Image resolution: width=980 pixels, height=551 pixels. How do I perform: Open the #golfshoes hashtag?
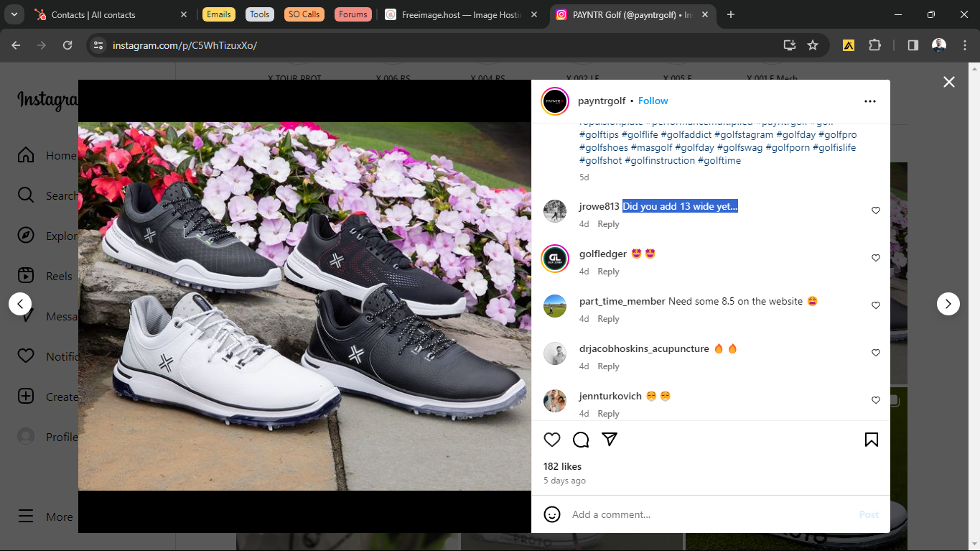(604, 148)
